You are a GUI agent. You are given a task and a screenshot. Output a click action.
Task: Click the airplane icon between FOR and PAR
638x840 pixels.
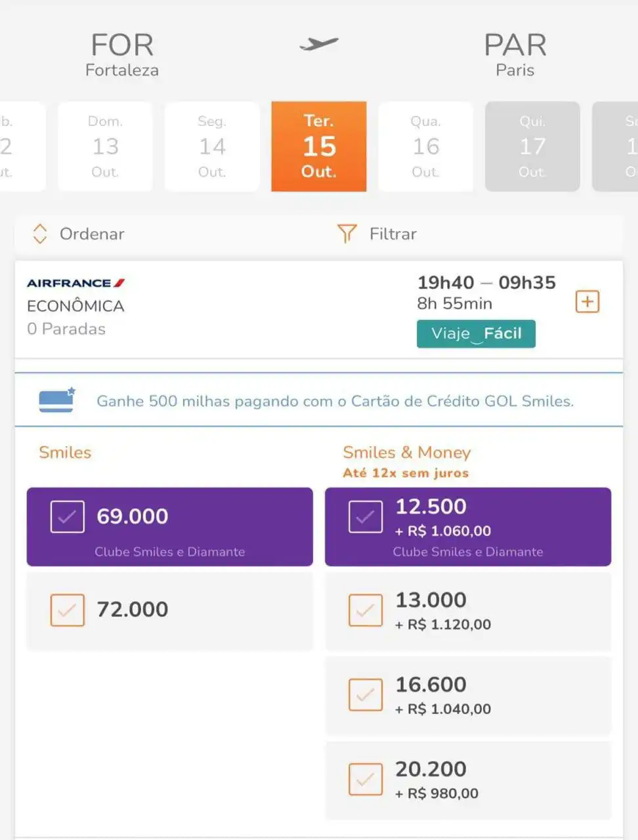[319, 44]
